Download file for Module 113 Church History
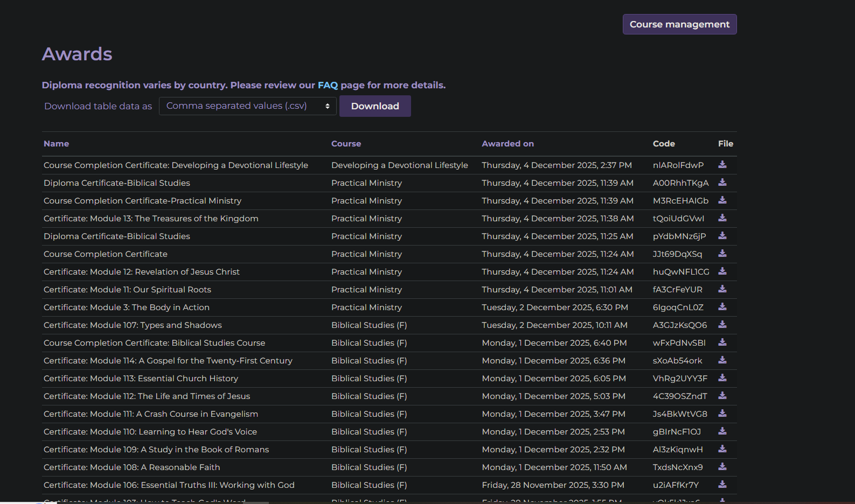Viewport: 855px width, 504px height. [x=722, y=378]
